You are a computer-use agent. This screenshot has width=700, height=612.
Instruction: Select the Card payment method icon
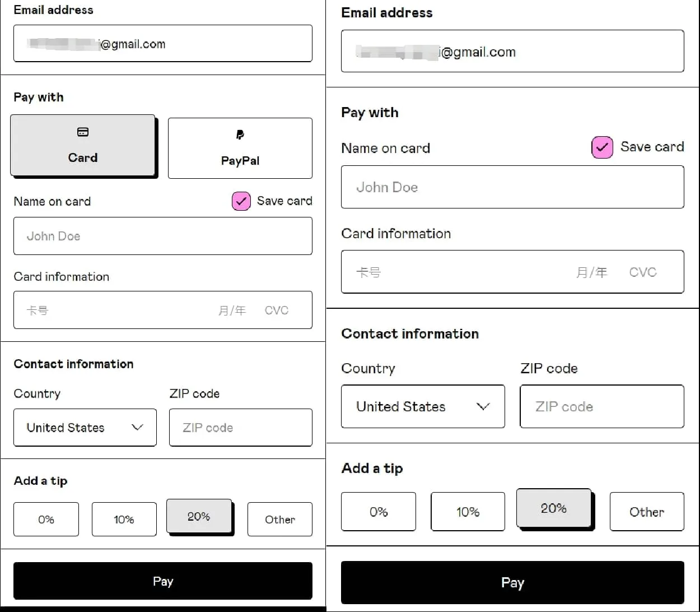tap(83, 132)
